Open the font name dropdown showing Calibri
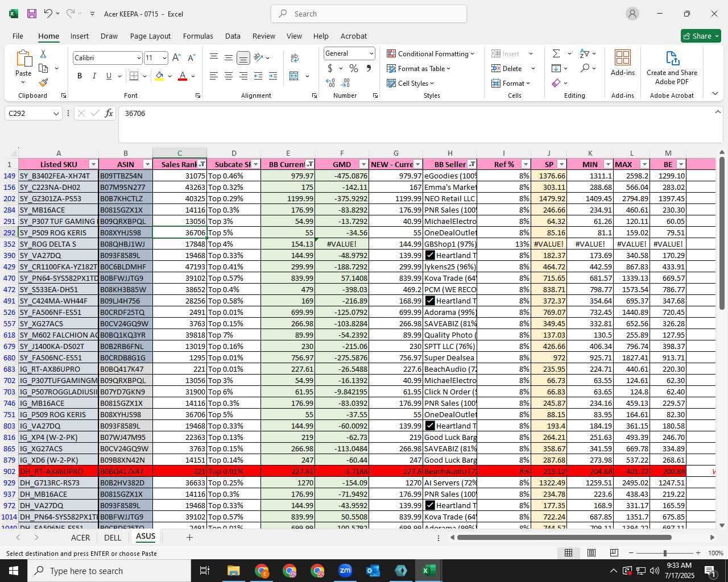728x582 pixels. pos(138,58)
